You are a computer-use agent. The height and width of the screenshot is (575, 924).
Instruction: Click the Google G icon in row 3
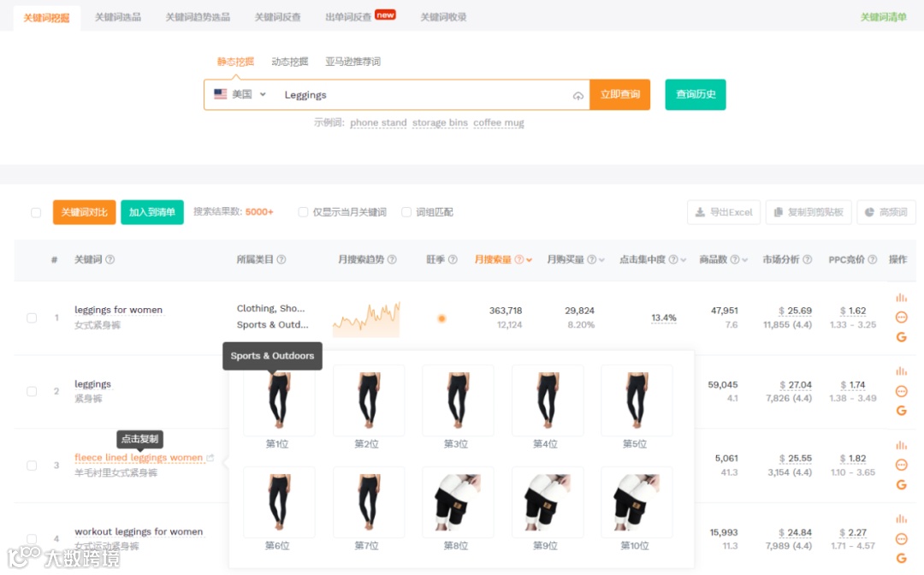pyautogui.click(x=901, y=485)
